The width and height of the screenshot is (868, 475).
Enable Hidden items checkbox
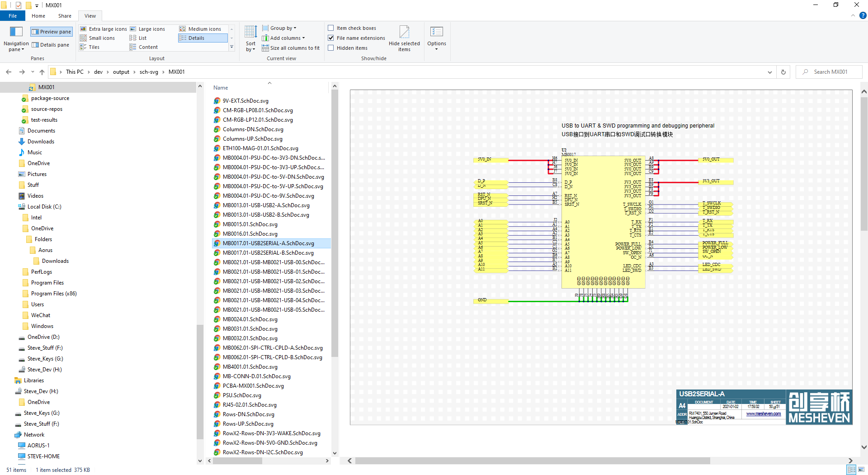point(331,48)
